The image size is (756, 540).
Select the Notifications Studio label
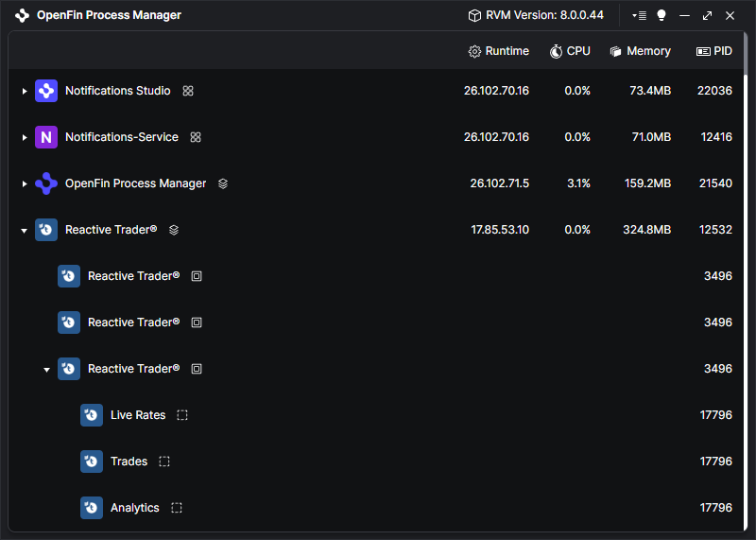coord(117,91)
